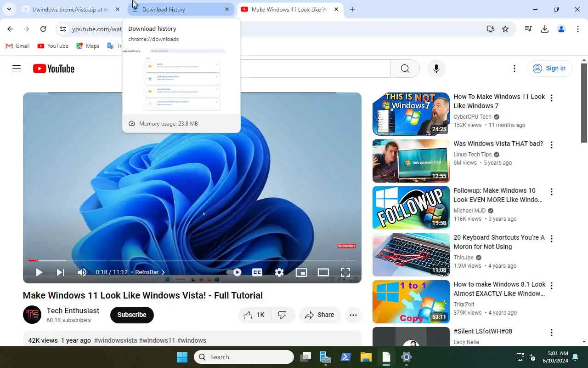Viewport: 588px width, 368px height.
Task: Close the Download history tab
Action: coord(227,9)
